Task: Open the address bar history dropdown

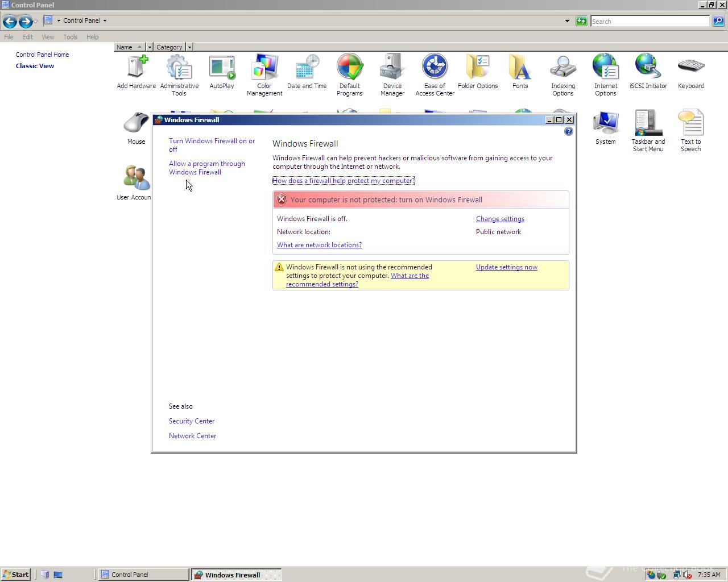Action: (567, 21)
